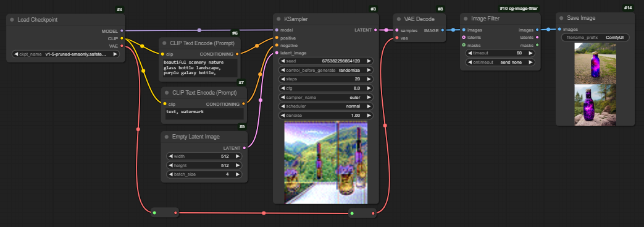Collapse the VAE Decode node via its title dot
This screenshot has width=644, height=227.
[399, 19]
